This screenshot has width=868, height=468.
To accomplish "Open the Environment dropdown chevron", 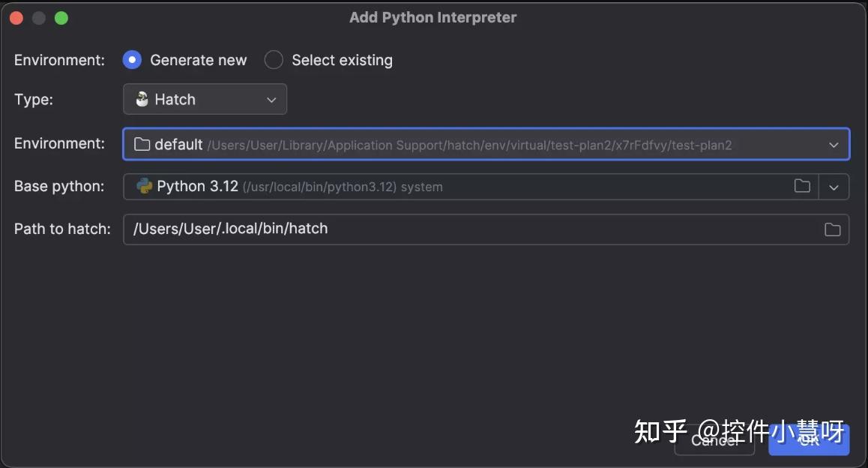I will coord(834,144).
